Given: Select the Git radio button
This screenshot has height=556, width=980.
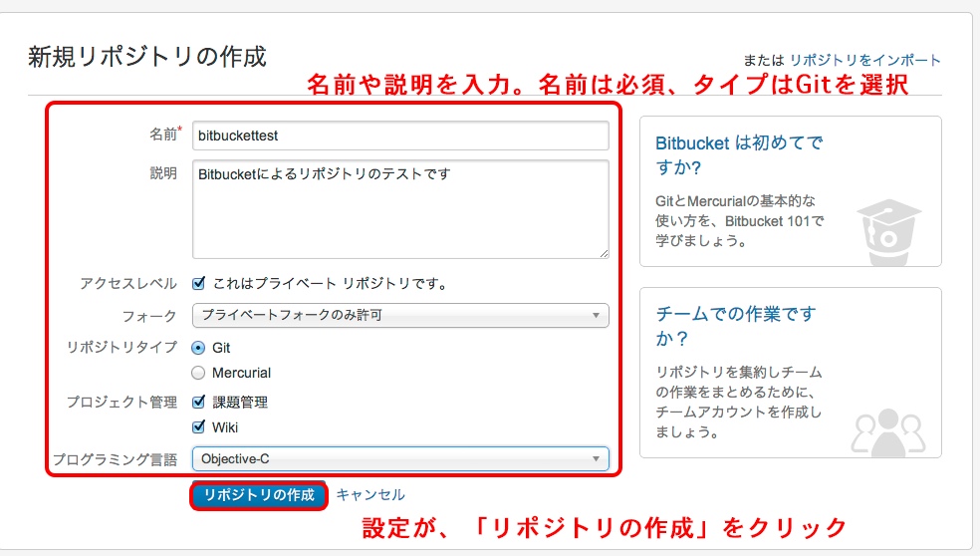Looking at the screenshot, I should click(198, 348).
